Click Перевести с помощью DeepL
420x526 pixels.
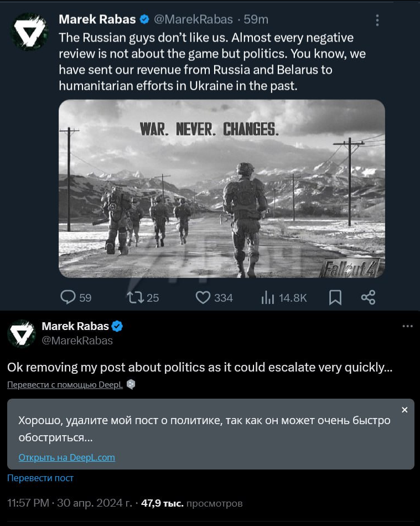point(65,384)
